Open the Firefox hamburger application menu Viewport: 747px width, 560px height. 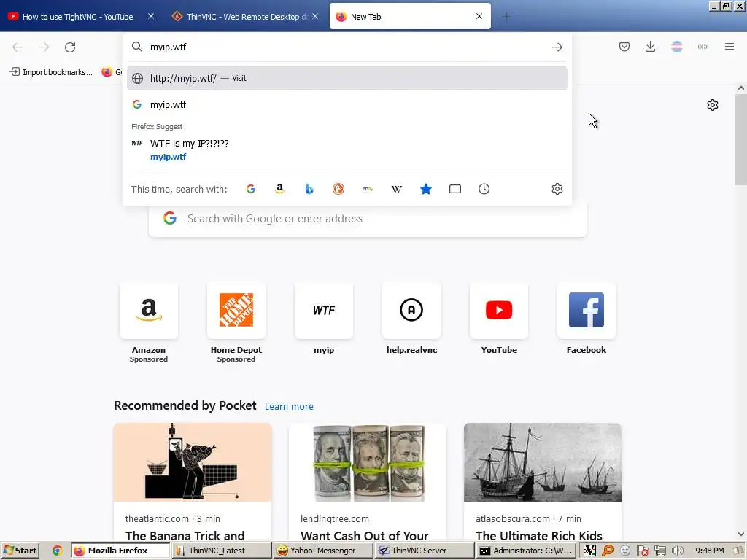729,47
